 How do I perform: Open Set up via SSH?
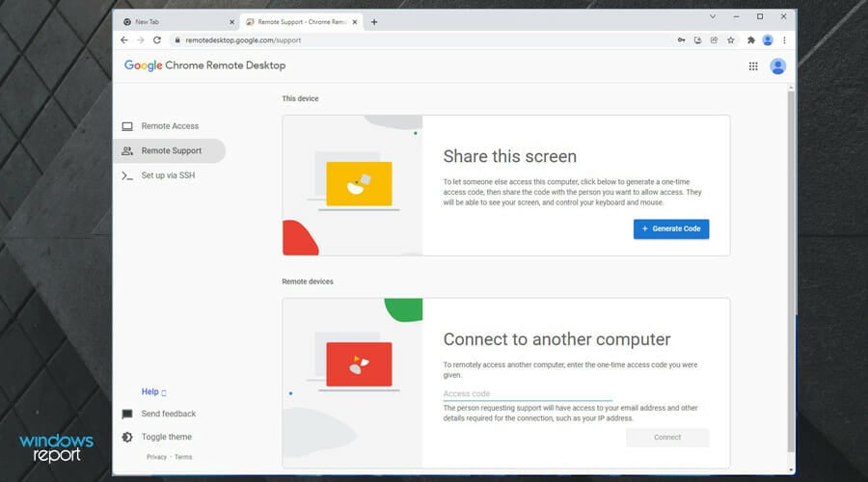pyautogui.click(x=169, y=175)
